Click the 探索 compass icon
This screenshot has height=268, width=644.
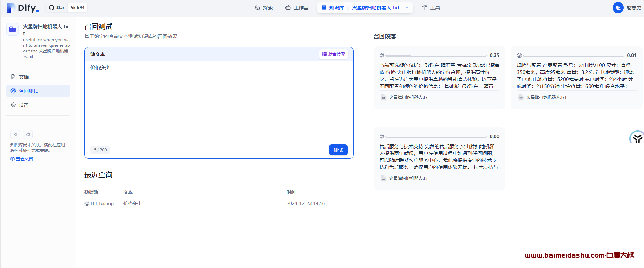[x=257, y=8]
